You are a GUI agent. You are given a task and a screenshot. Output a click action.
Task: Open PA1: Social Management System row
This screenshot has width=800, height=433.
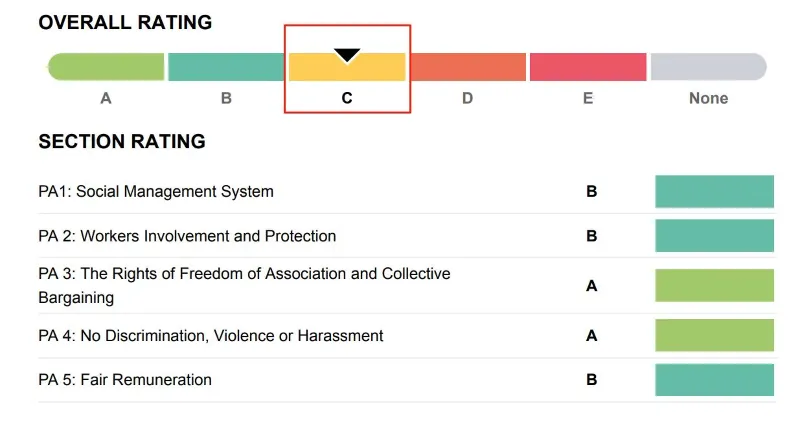[x=156, y=191]
